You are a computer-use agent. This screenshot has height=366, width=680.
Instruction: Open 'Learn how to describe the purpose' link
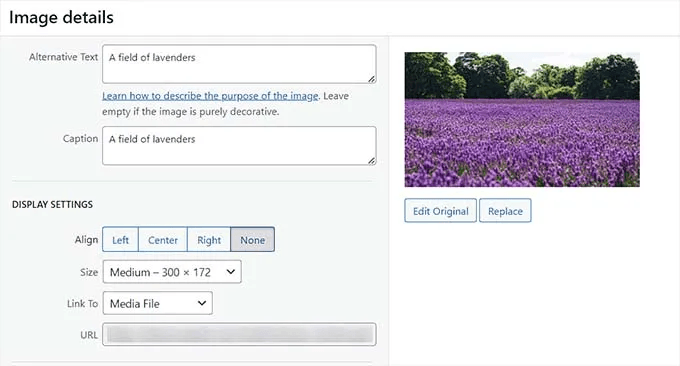pos(210,96)
